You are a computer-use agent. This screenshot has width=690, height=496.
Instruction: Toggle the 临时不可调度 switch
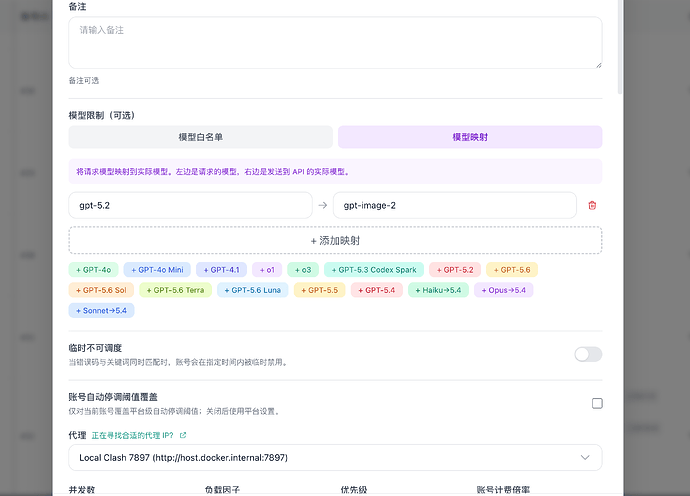point(588,354)
